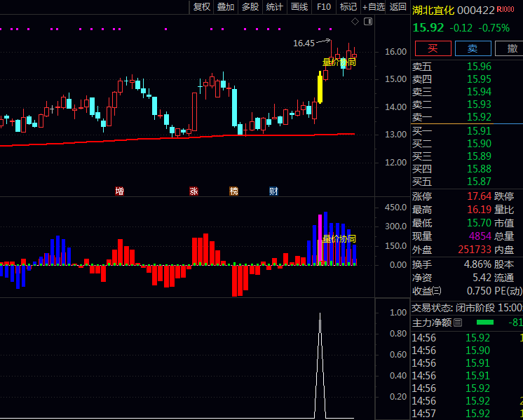523x420 pixels.
Task: Click 最高 value 16.19
Action: [479, 210]
